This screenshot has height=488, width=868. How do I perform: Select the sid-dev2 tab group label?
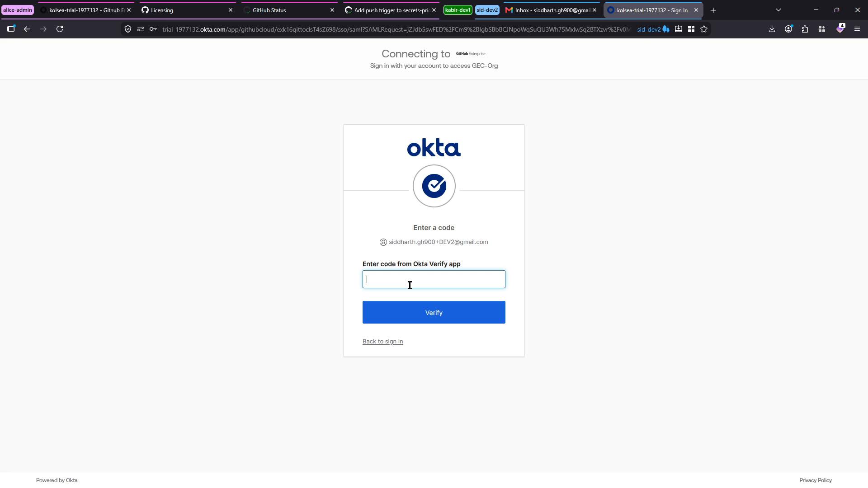click(x=487, y=10)
